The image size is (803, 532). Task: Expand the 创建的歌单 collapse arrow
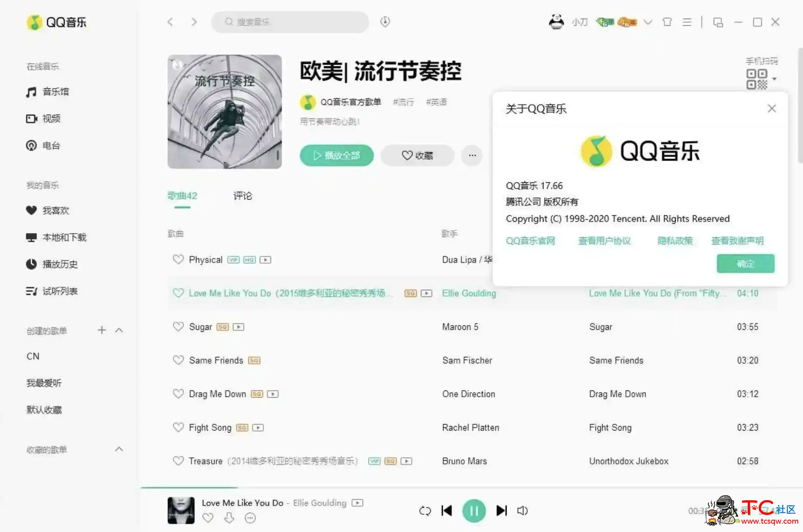tap(119, 331)
